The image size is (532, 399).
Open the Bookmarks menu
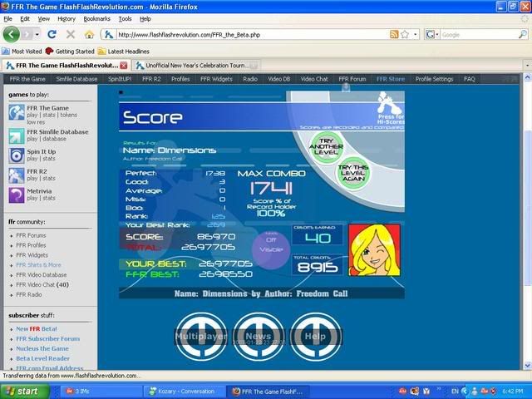pyautogui.click(x=96, y=18)
